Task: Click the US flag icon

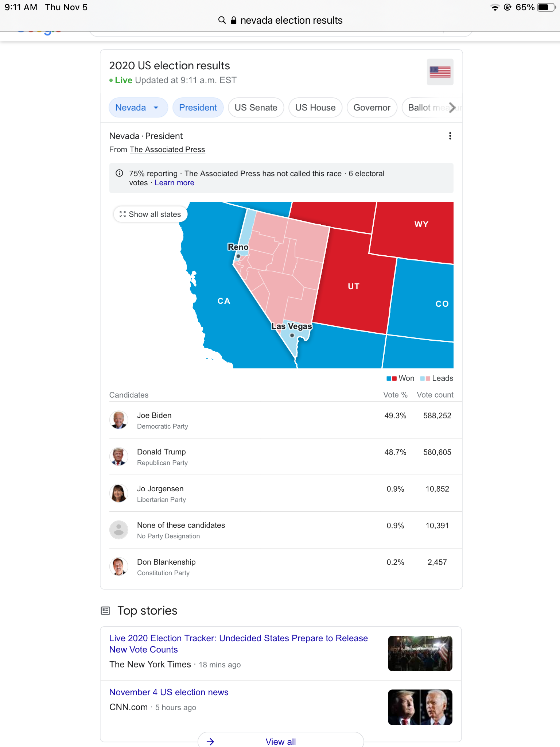Action: coord(440,72)
